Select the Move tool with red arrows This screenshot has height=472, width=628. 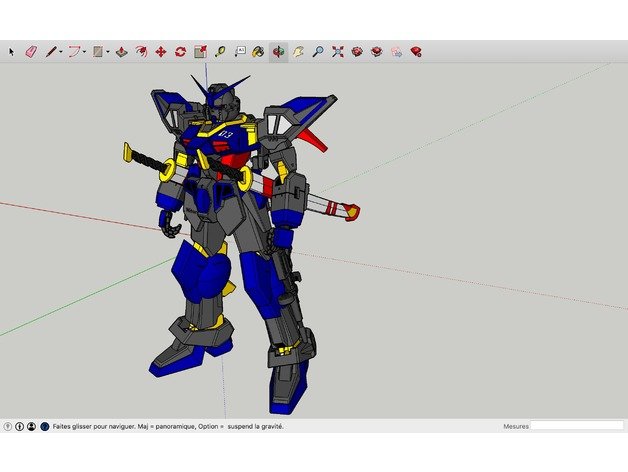(x=160, y=51)
